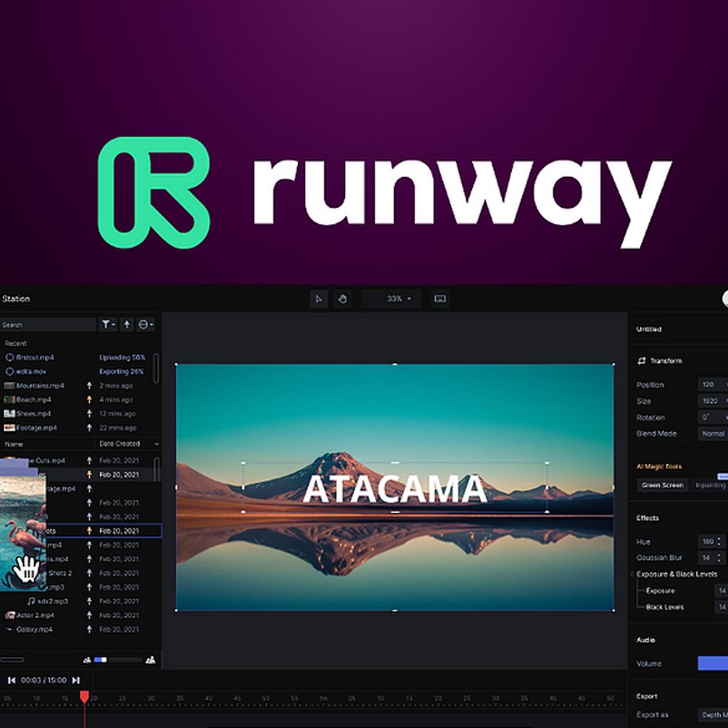Screen dimensions: 728x728
Task: Sort by Name column header
Action: tap(14, 444)
